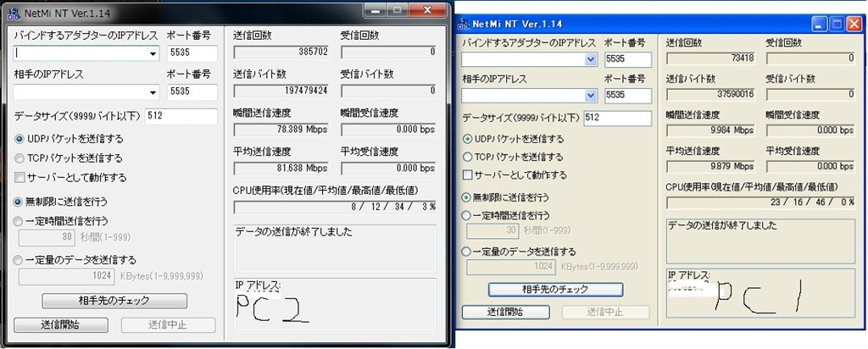Select 一定量のデータを送信する in PC1 window
This screenshot has height=349, width=868.
click(x=520, y=252)
